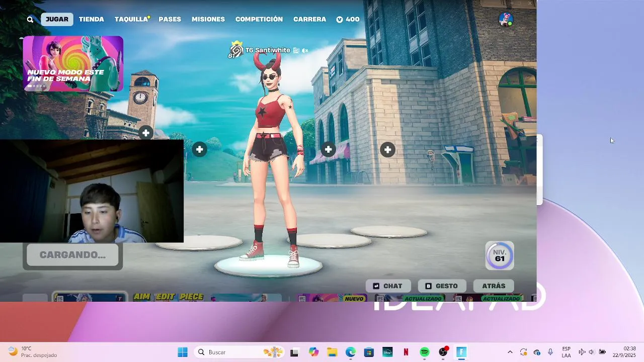644x362 pixels.
Task: Click the platform icon after T6 Santiwhite
Action: pyautogui.click(x=296, y=50)
